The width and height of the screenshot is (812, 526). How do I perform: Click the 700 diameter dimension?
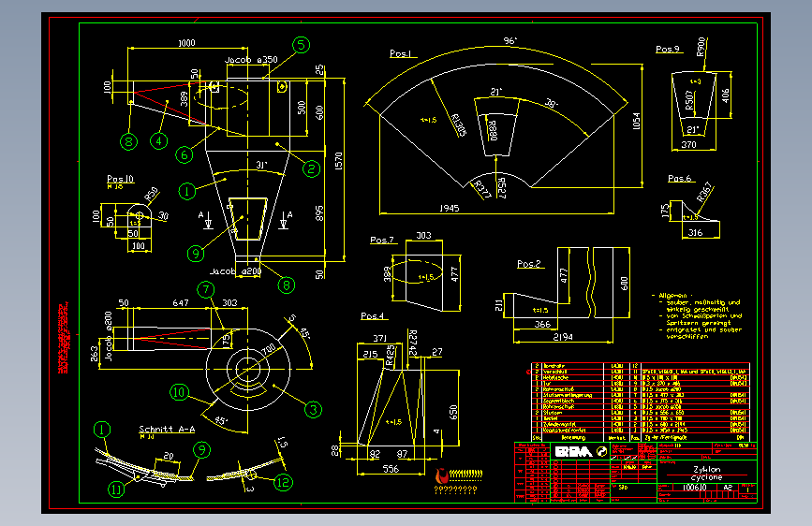pyautogui.click(x=269, y=349)
